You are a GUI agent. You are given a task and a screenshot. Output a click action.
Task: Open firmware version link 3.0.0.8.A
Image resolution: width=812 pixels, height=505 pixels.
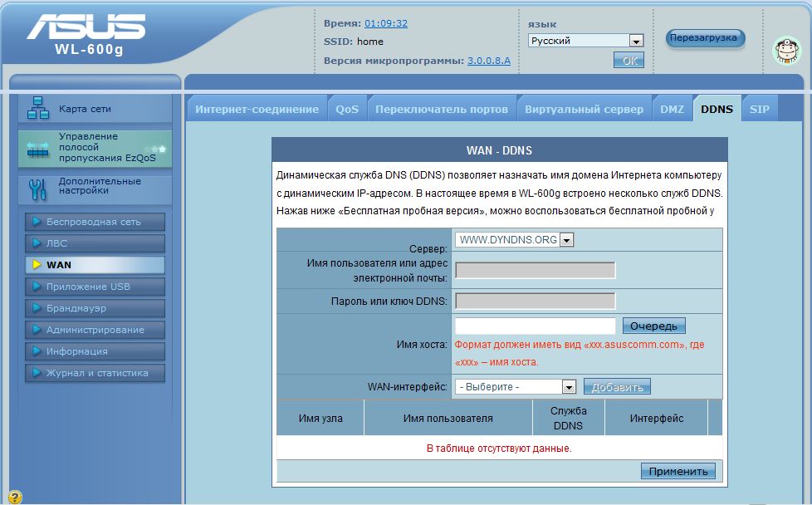click(489, 61)
